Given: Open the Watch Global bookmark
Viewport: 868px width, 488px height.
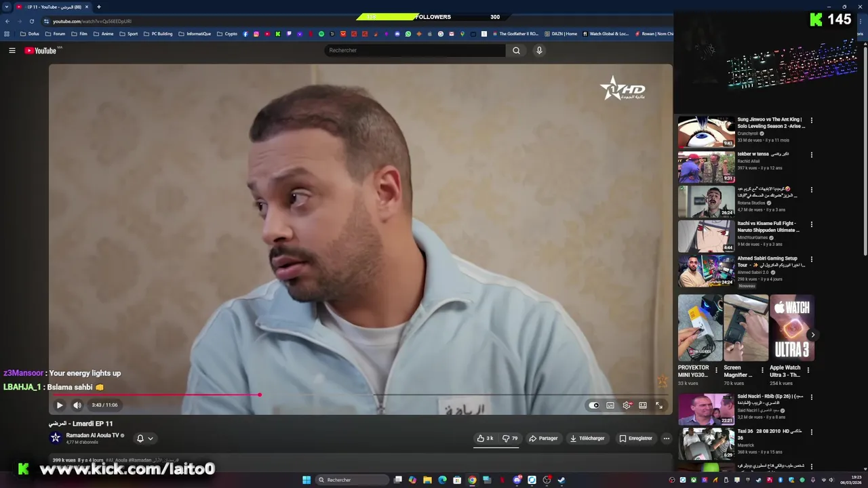Looking at the screenshot, I should tap(606, 34).
